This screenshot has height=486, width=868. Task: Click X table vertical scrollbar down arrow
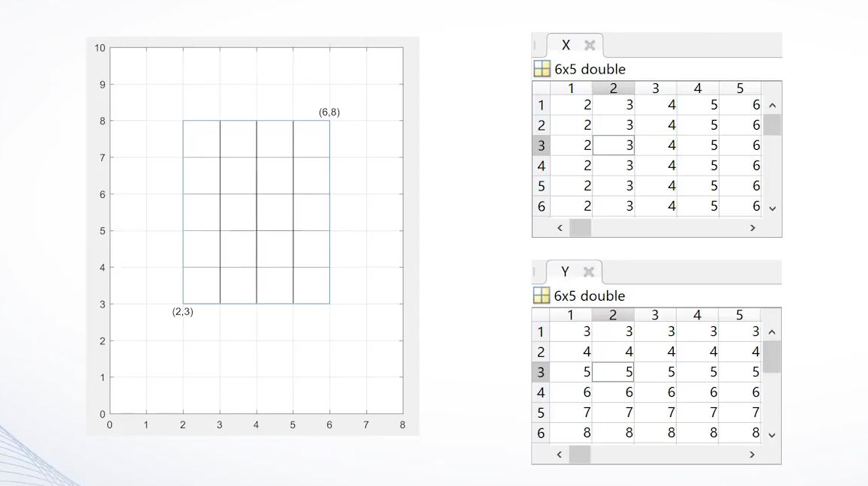(772, 208)
